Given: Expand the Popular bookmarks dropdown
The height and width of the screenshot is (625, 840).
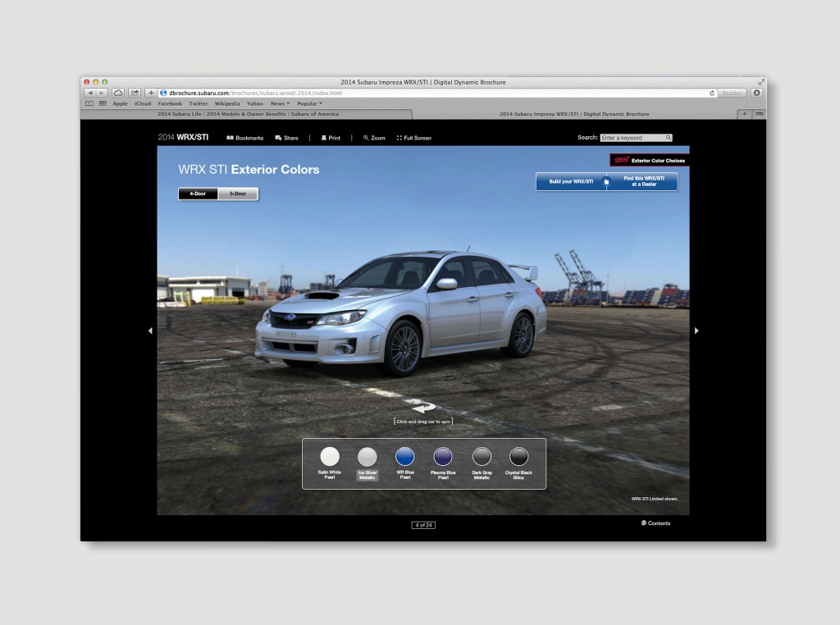Looking at the screenshot, I should (x=309, y=104).
